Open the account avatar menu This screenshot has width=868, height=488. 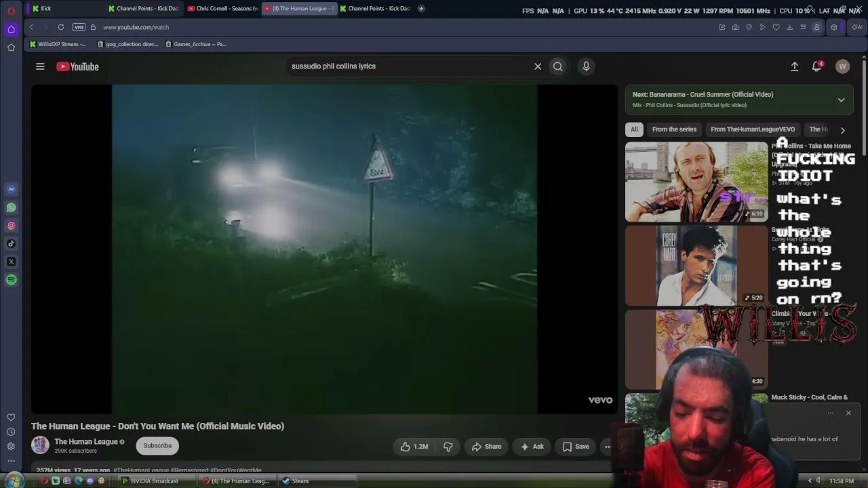point(843,66)
